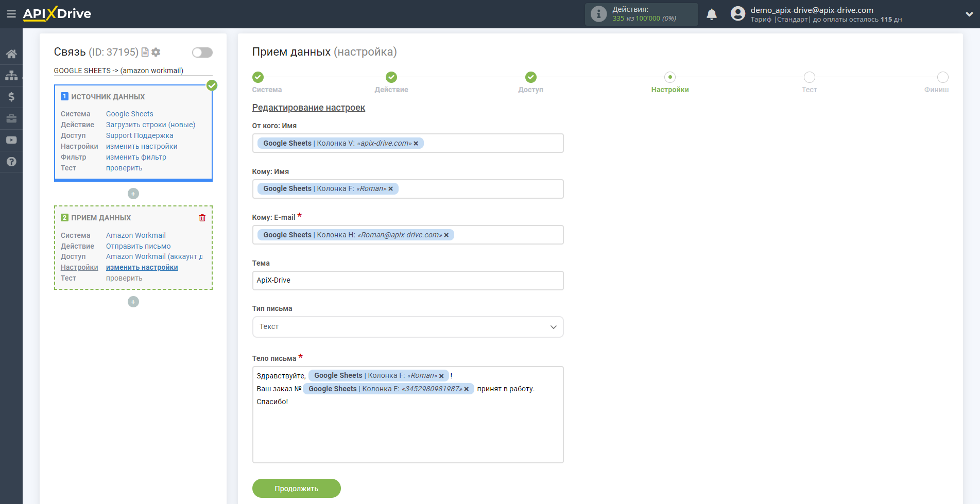Viewport: 980px width, 504px height.
Task: Open the help question mark icon
Action: [x=11, y=162]
